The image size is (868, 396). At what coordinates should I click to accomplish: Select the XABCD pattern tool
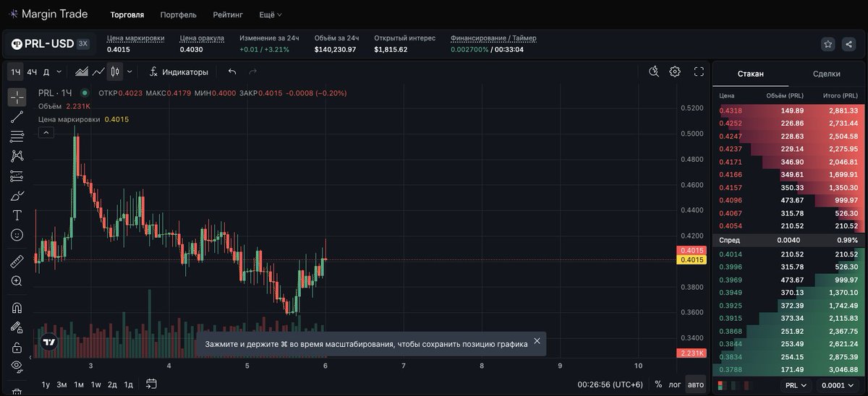pos(17,155)
